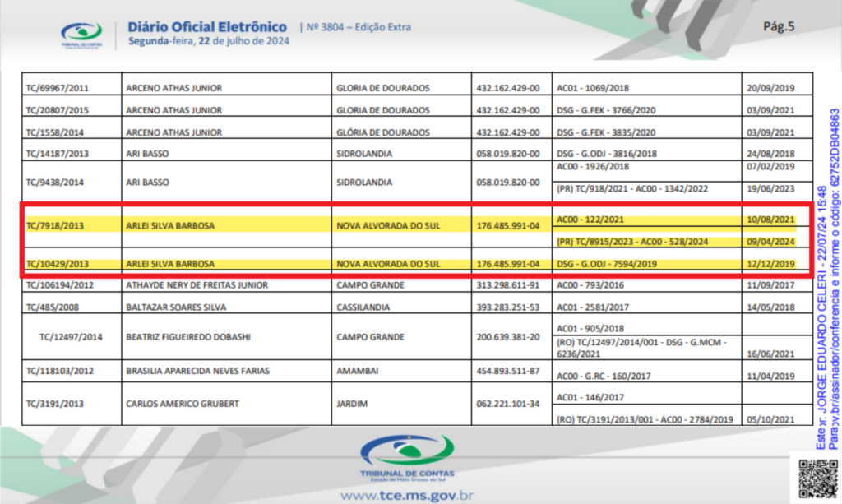The width and height of the screenshot is (842, 504).
Task: Click the QR code at page corner
Action: coord(818,478)
